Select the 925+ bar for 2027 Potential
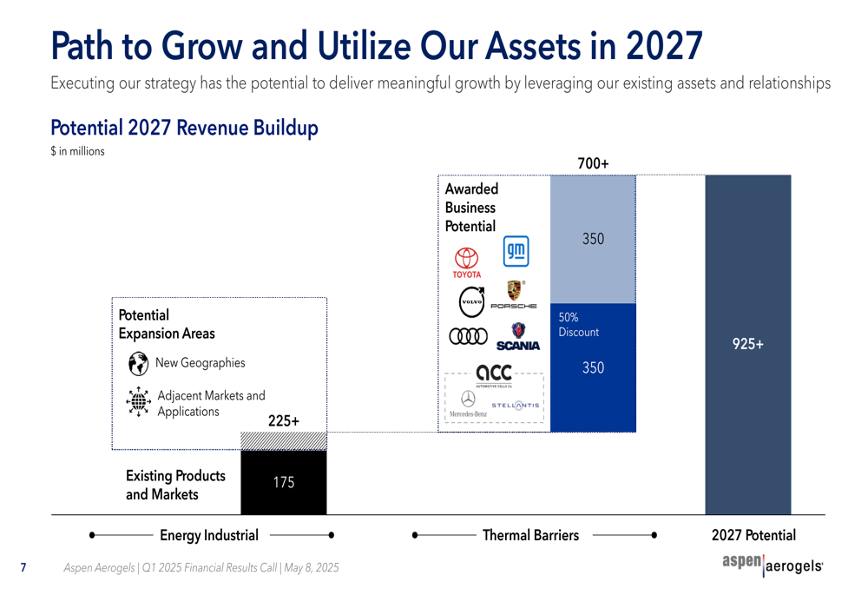 tap(748, 345)
